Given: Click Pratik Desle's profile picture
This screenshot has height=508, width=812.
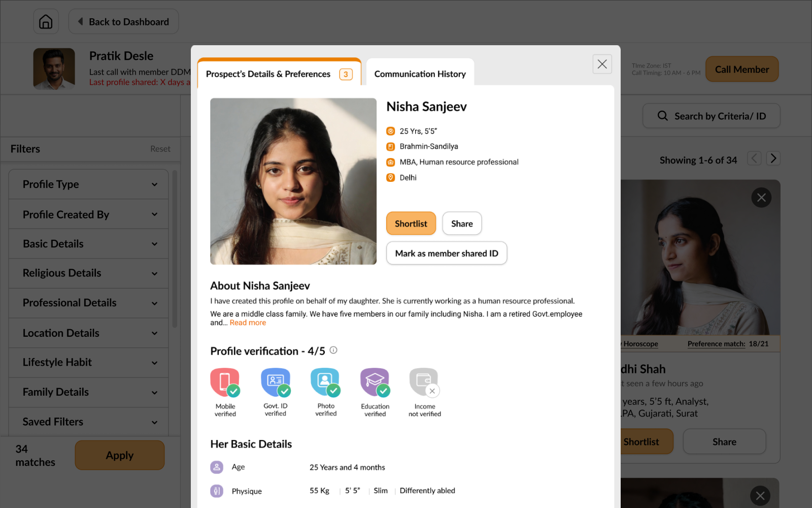Looking at the screenshot, I should click(x=54, y=69).
